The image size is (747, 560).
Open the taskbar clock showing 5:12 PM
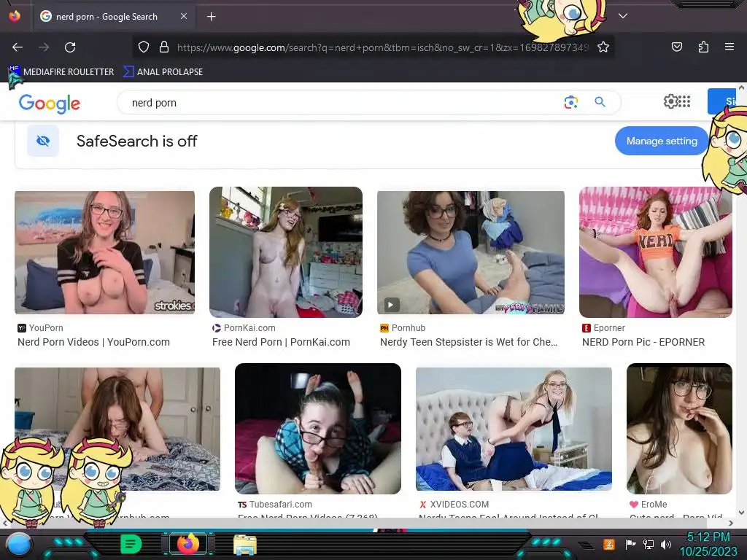(708, 544)
